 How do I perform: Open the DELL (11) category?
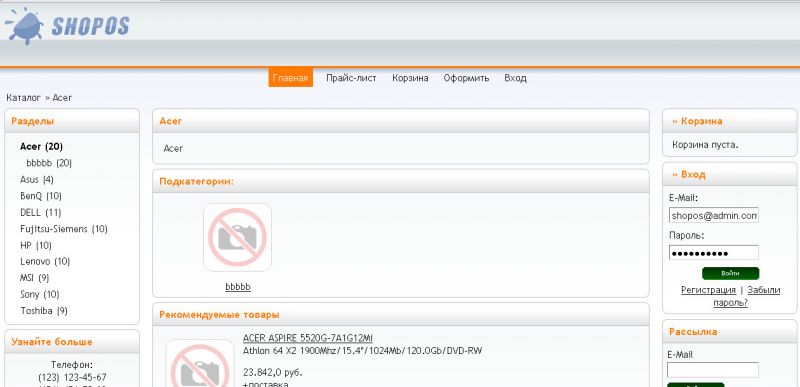click(x=41, y=212)
